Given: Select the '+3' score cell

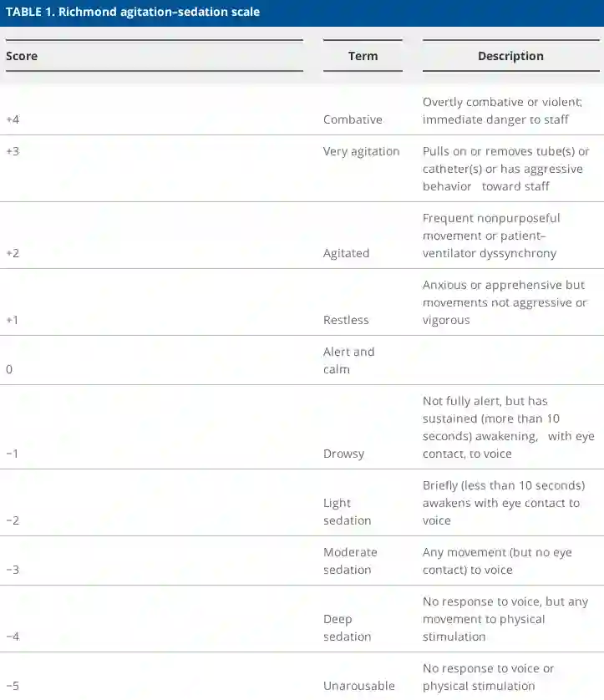Looking at the screenshot, I should tap(13, 151).
